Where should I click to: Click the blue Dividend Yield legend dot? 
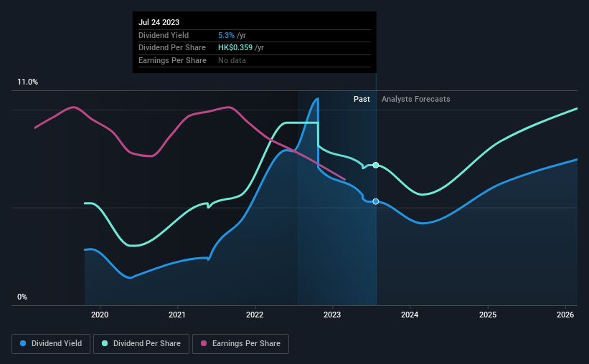23,343
